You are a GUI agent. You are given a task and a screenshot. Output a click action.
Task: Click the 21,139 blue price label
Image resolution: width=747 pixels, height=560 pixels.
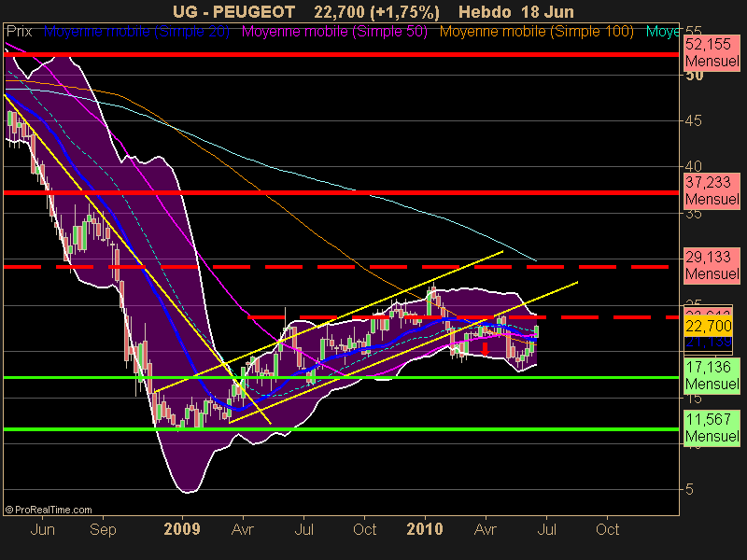pyautogui.click(x=709, y=342)
